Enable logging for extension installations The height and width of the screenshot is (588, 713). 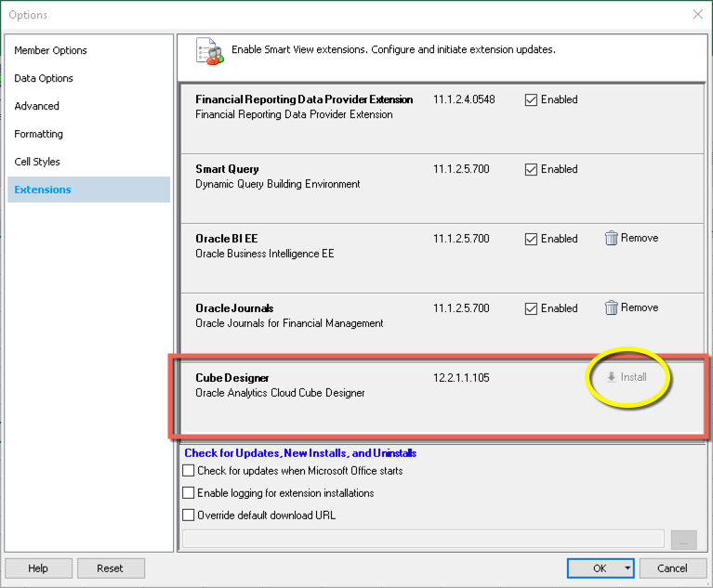click(x=190, y=493)
